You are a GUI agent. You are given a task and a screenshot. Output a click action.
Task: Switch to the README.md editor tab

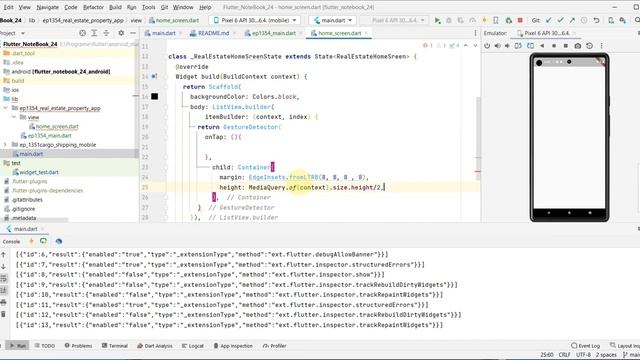213,33
